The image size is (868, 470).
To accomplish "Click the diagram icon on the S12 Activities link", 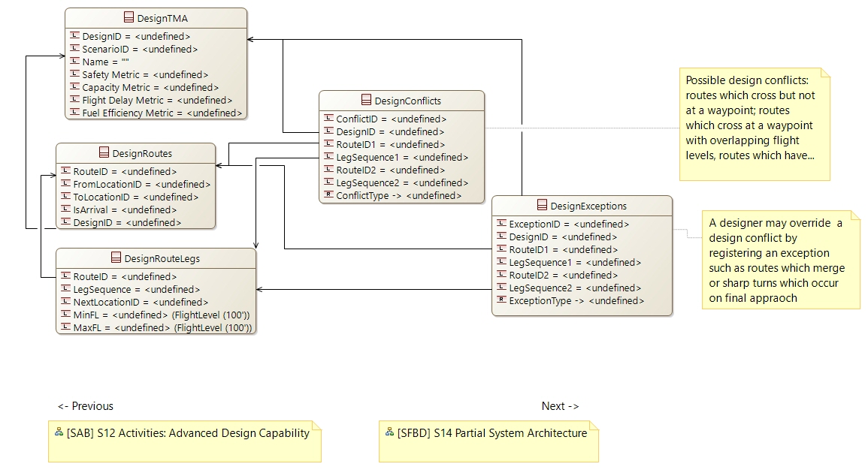I will point(59,432).
